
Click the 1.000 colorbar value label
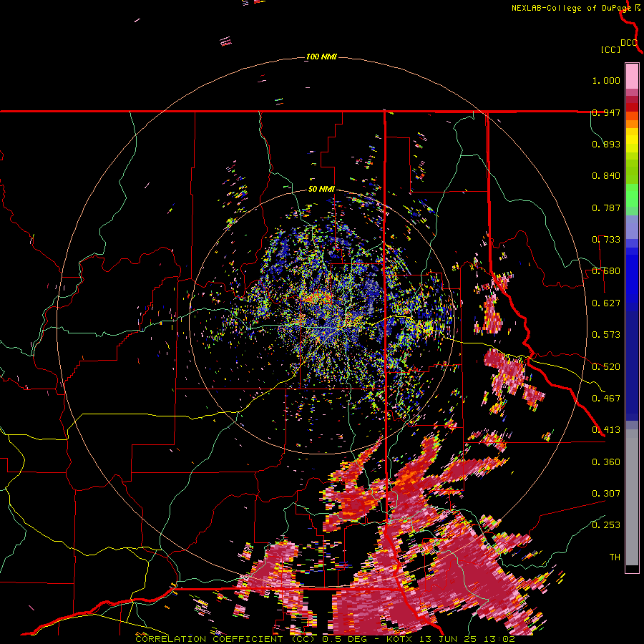click(x=606, y=80)
